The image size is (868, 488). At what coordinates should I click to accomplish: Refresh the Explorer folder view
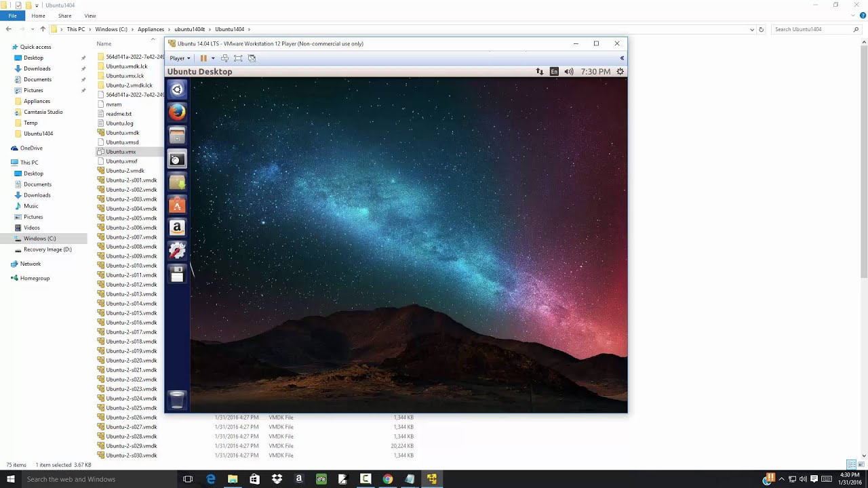(x=761, y=29)
